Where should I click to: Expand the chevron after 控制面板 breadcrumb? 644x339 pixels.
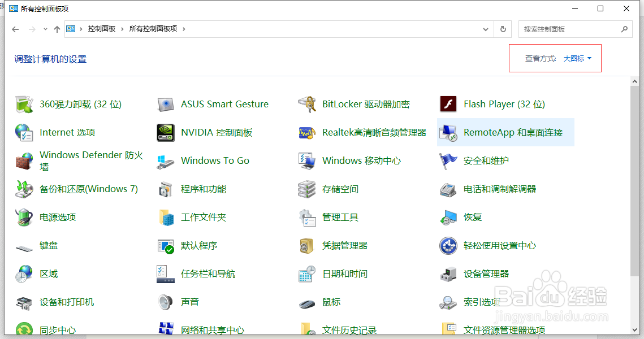pos(122,29)
